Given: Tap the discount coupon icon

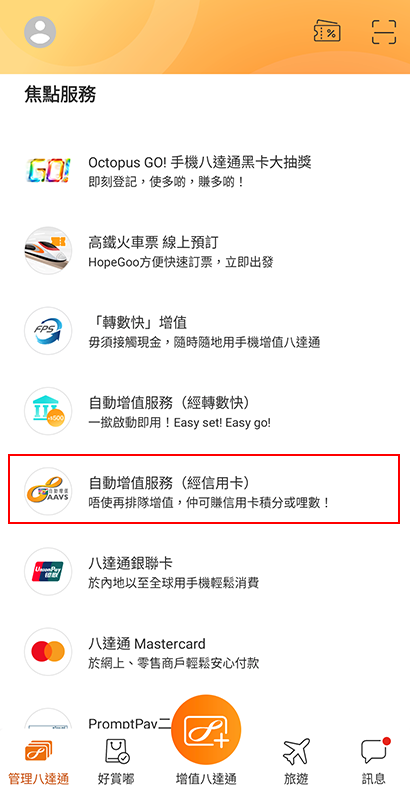Looking at the screenshot, I should [327, 32].
